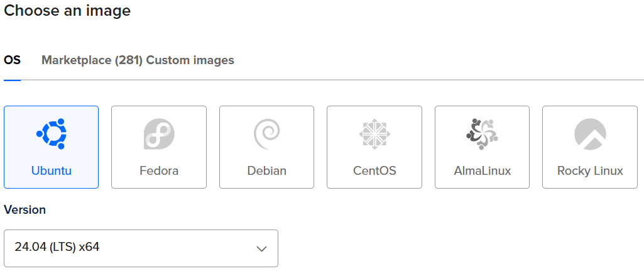Screen dimensions: 644x271
Task: Click the Version field label
Action: click(x=25, y=210)
